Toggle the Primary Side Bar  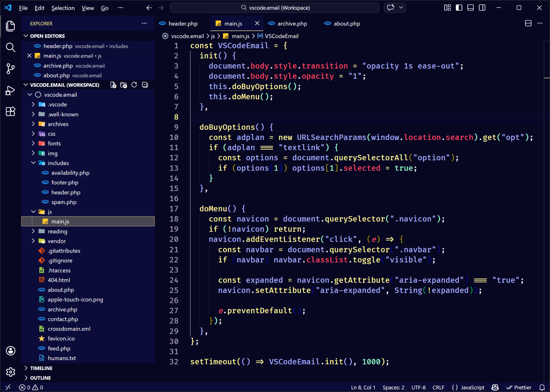[x=459, y=7]
